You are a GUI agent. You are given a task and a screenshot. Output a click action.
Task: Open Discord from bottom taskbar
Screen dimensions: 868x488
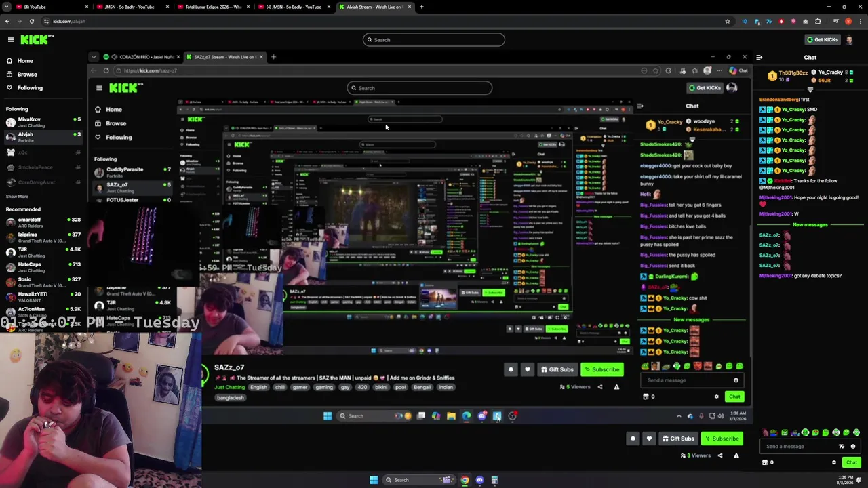click(479, 480)
